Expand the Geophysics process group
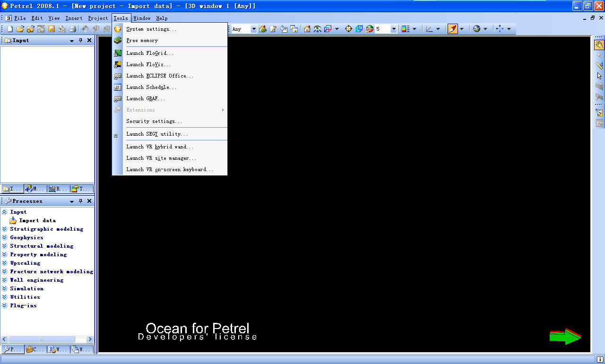The image size is (605, 364). click(4, 238)
